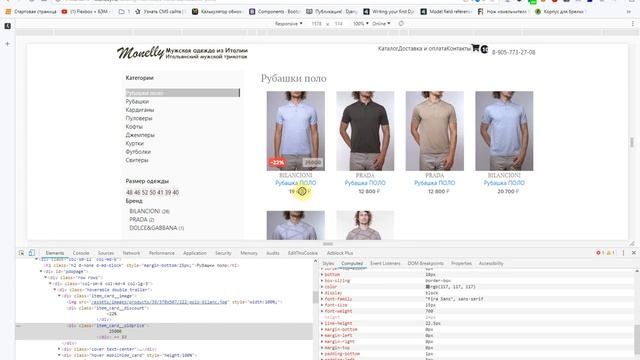
Task: Open the EditThisCookie tab
Action: [302, 253]
